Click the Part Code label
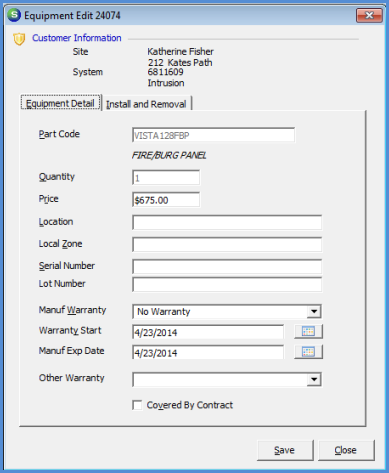Viewport: 389px width, 473px height. tap(59, 134)
